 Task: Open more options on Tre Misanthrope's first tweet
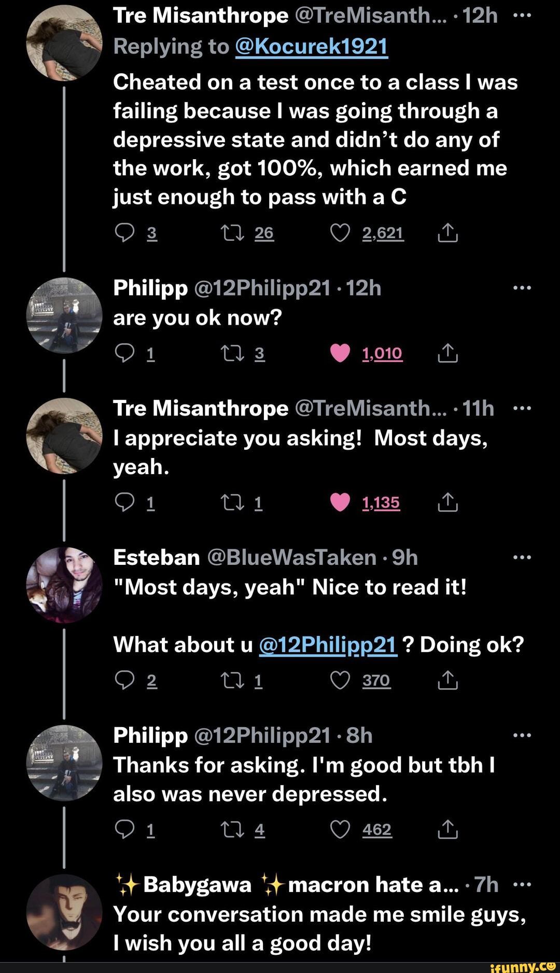point(522,16)
